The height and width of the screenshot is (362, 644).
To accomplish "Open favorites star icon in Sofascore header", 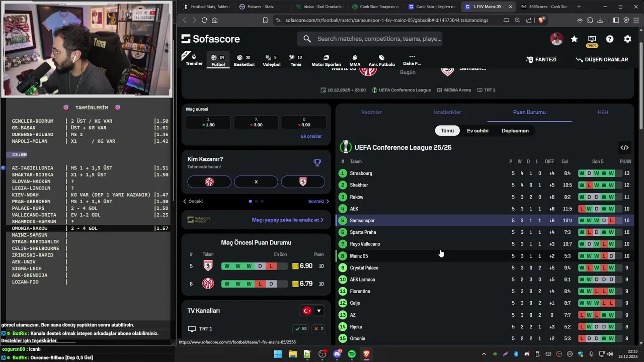I will (x=574, y=39).
